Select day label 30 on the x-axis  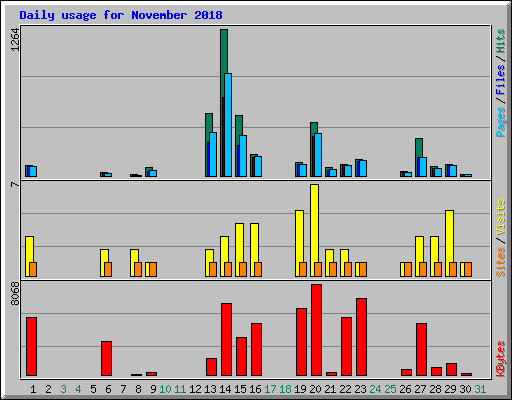[x=465, y=389]
